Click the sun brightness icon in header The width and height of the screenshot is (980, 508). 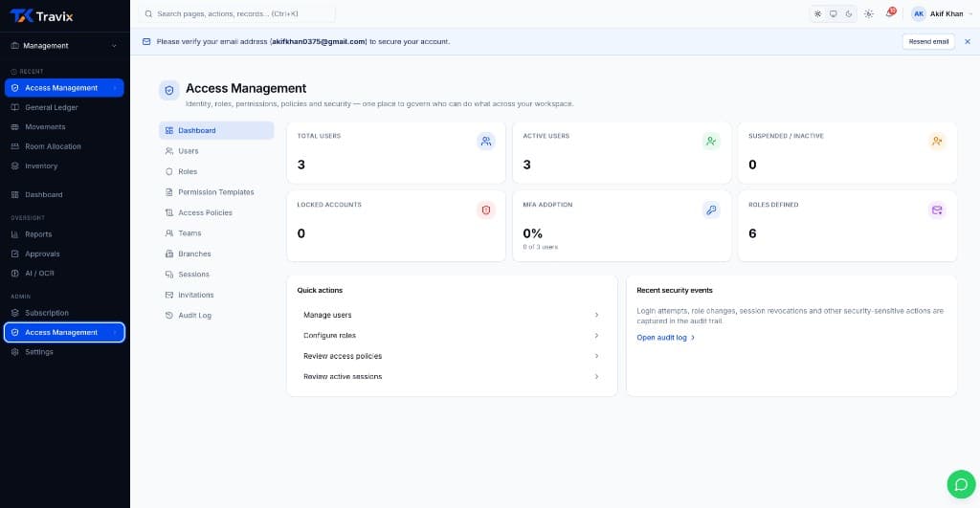(x=869, y=13)
